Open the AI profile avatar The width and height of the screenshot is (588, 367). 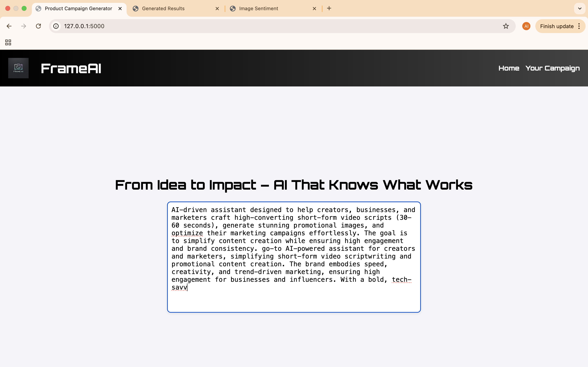(526, 26)
